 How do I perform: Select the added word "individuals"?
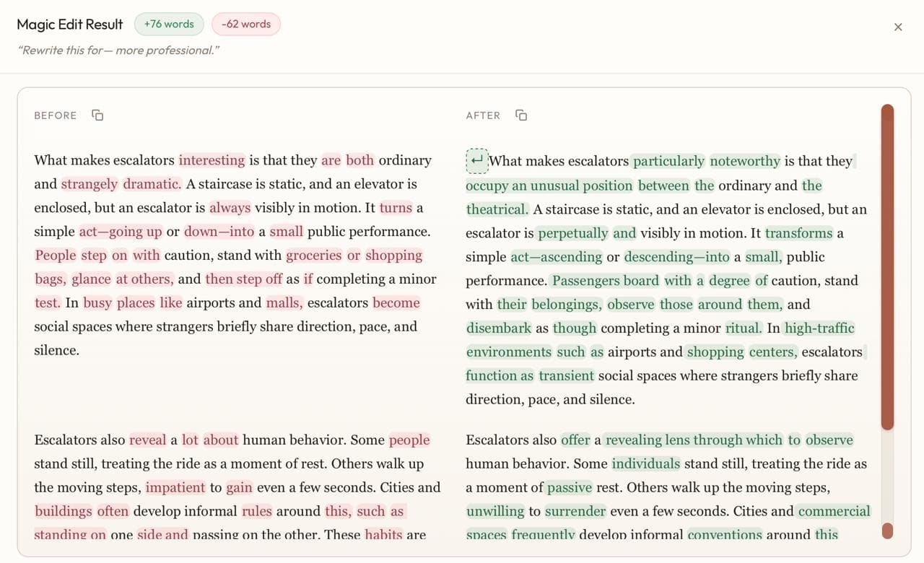pyautogui.click(x=646, y=463)
